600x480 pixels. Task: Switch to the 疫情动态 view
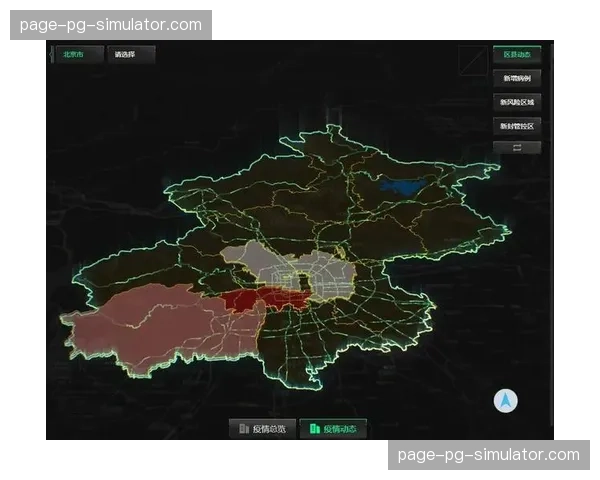pyautogui.click(x=333, y=429)
